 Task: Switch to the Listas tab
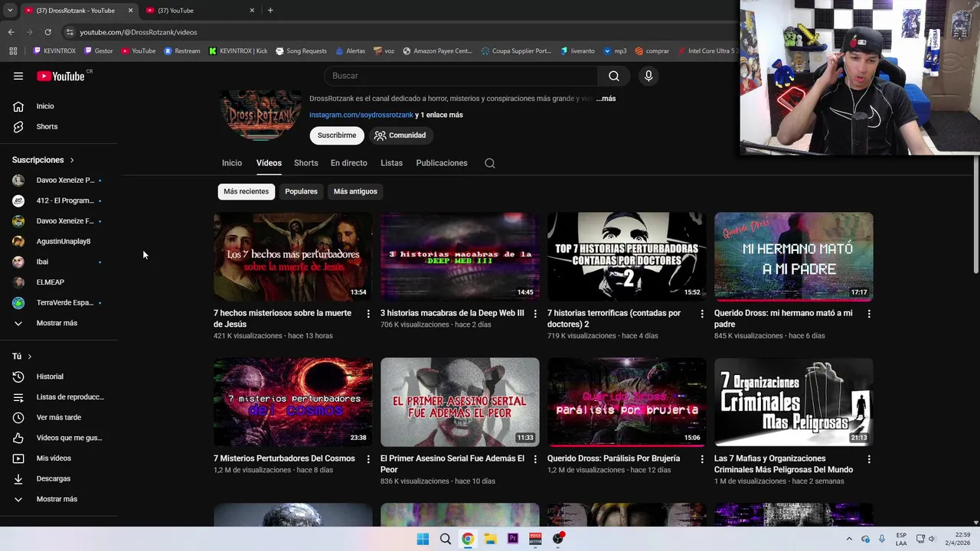[391, 163]
